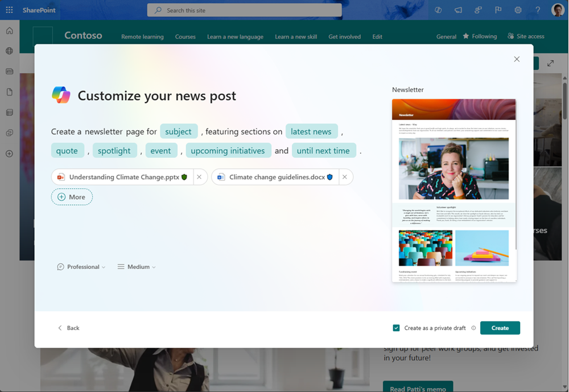569x392 pixels.
Task: Edit the subject placeholder chip
Action: (179, 131)
